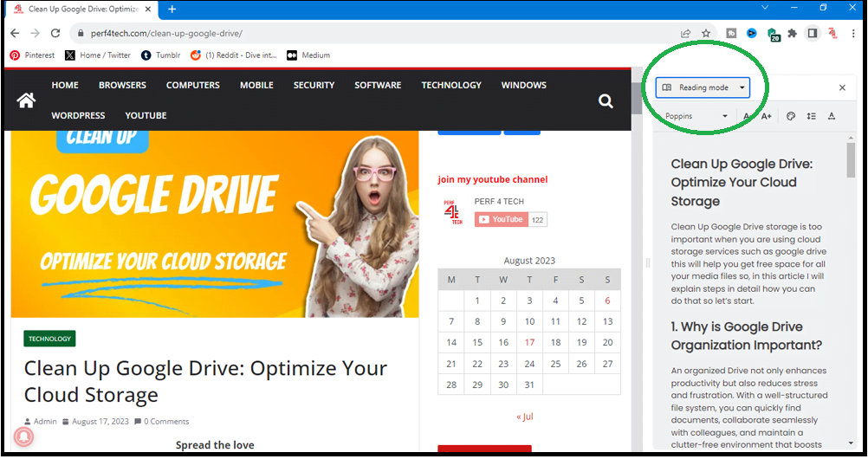Click the Google Drive featured image
Image resolution: width=868 pixels, height=459 pixels.
click(x=215, y=223)
